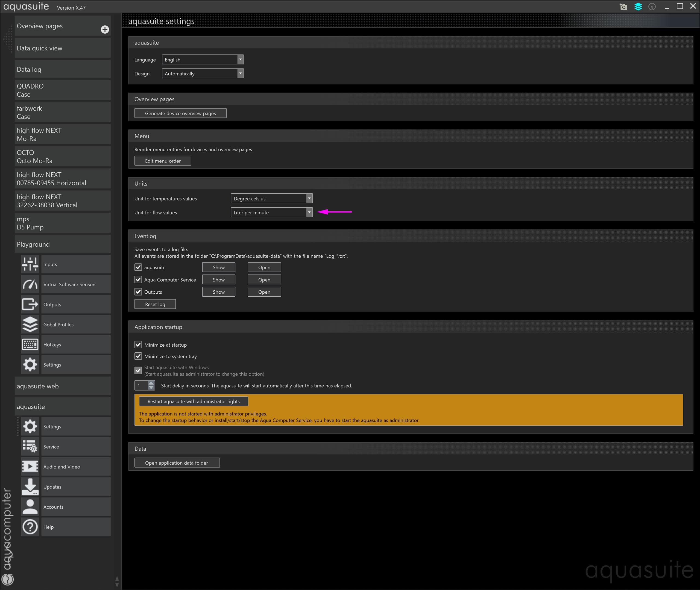
Task: Open the Gobal Profiles layers icon
Action: tap(30, 324)
